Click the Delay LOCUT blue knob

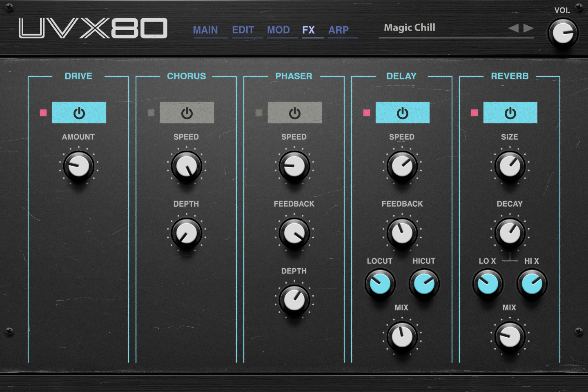click(x=380, y=283)
